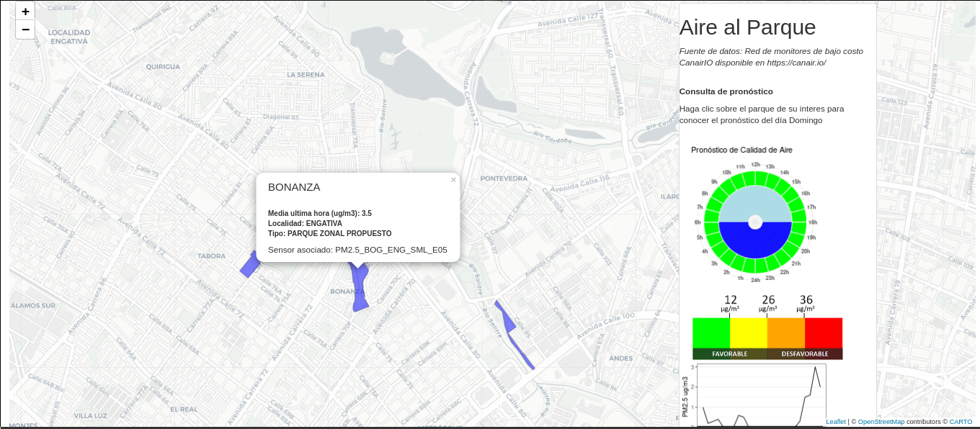
Task: Click the '12h' label on the forecast clock
Action: pos(755,165)
